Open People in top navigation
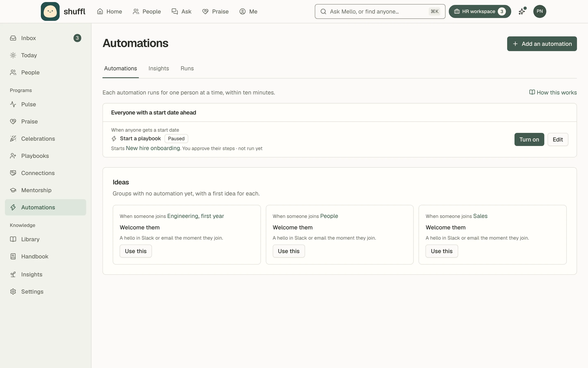 [x=147, y=11]
